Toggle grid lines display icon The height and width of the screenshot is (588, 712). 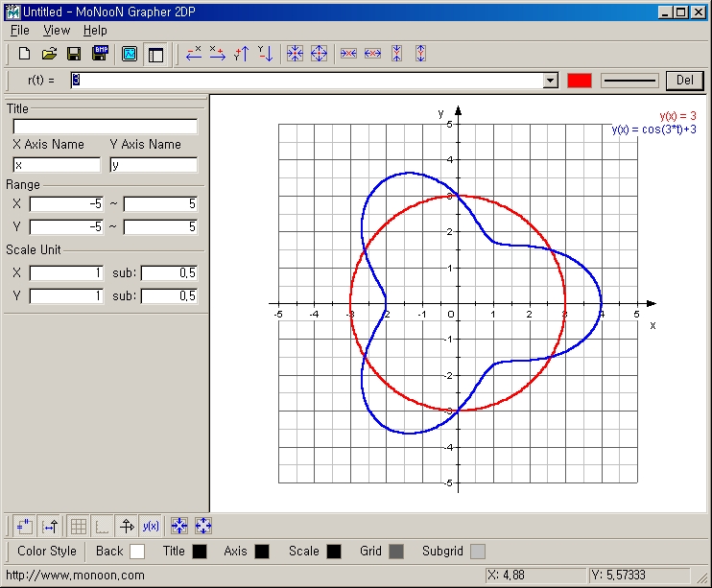pos(79,527)
